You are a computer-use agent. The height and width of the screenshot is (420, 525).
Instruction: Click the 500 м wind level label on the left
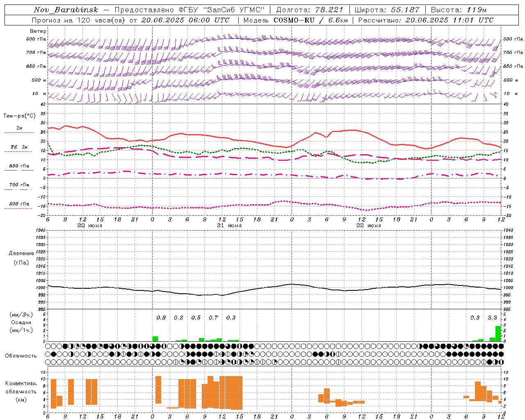click(39, 80)
